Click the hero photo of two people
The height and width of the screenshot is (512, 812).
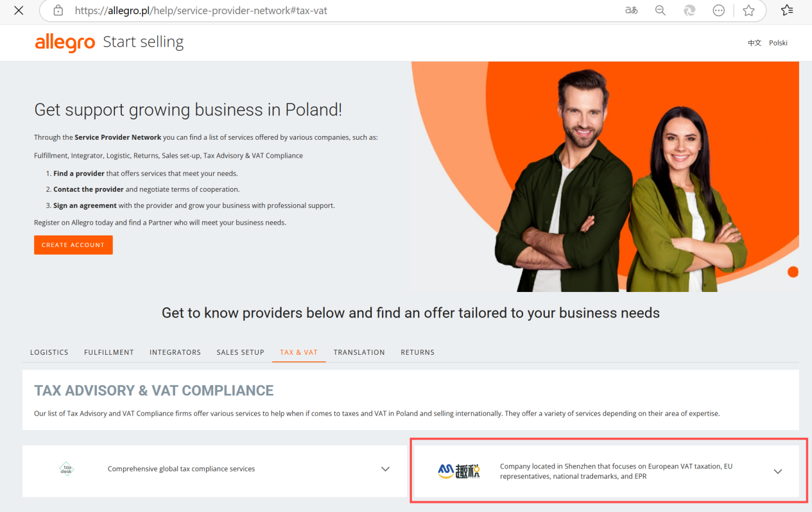click(x=605, y=176)
